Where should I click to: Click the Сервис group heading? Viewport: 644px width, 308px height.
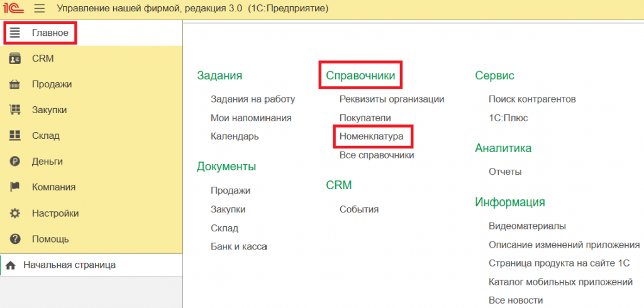pos(494,75)
